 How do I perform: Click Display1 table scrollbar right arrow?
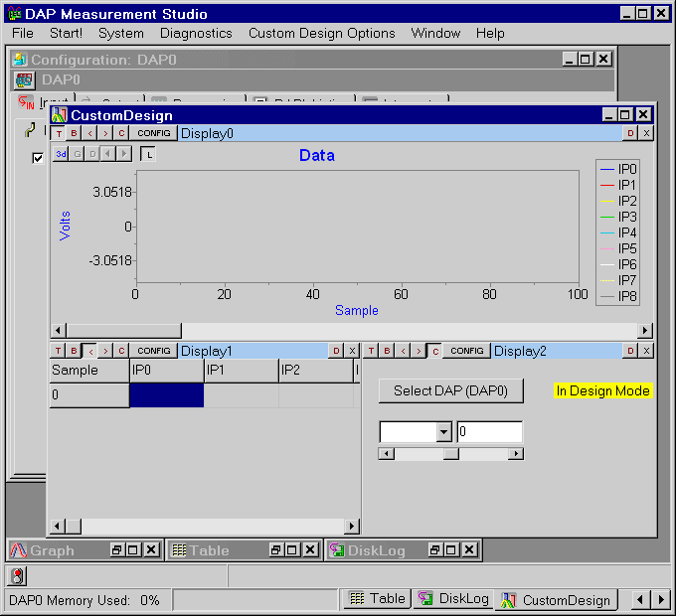click(352, 526)
